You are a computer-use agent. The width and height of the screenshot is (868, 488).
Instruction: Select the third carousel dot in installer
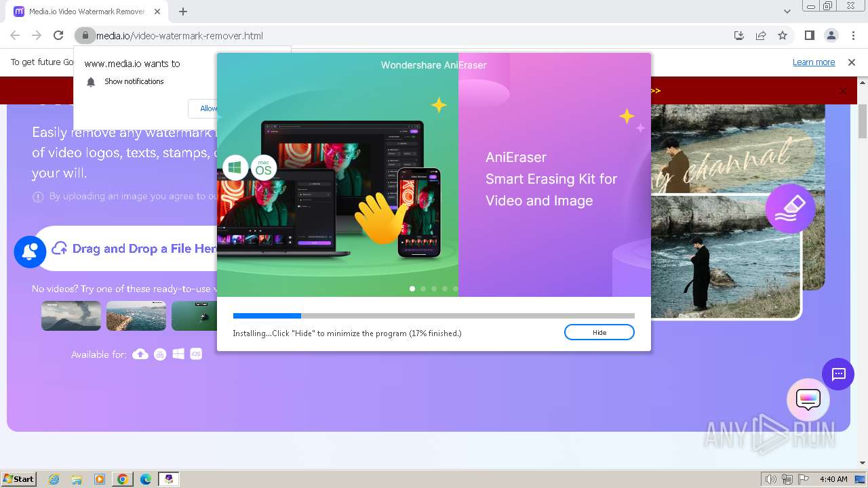click(x=434, y=289)
